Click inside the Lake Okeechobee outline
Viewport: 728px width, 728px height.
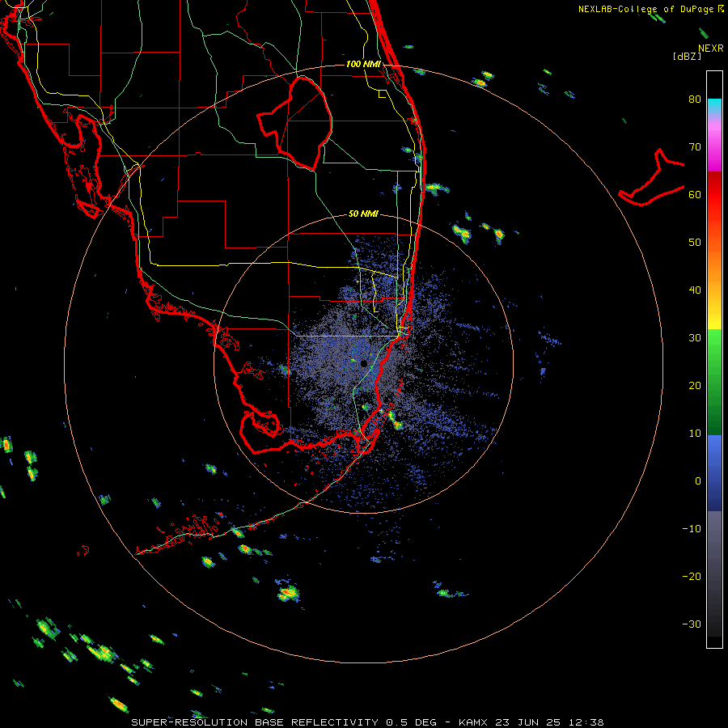coord(304,125)
